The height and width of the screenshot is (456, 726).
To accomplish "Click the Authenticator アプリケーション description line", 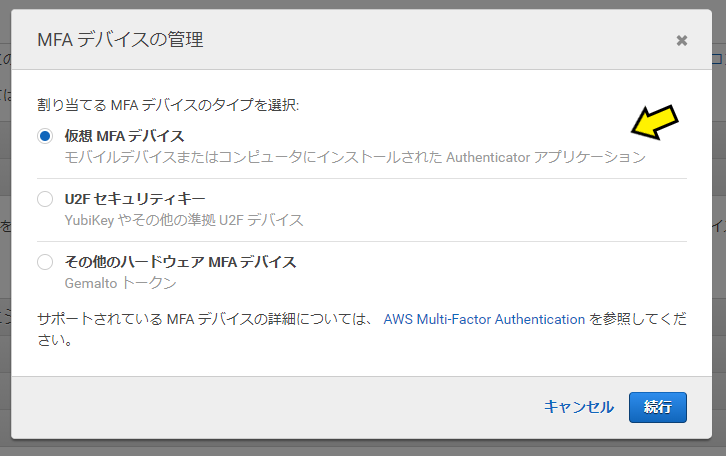I will pyautogui.click(x=355, y=157).
